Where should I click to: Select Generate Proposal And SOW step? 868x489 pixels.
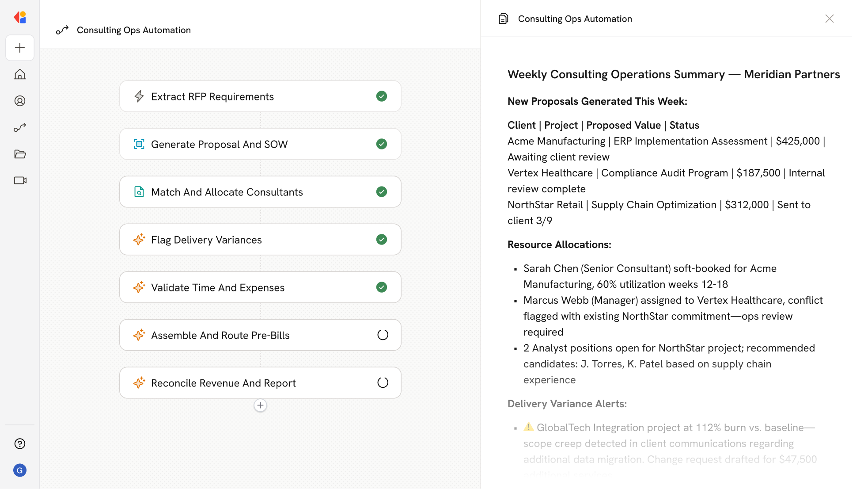[x=219, y=144]
